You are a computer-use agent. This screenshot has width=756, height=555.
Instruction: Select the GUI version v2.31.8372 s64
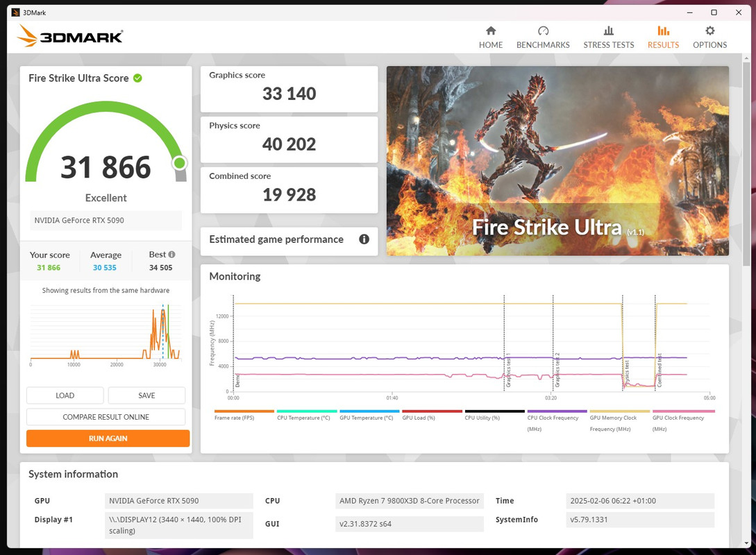click(x=410, y=524)
